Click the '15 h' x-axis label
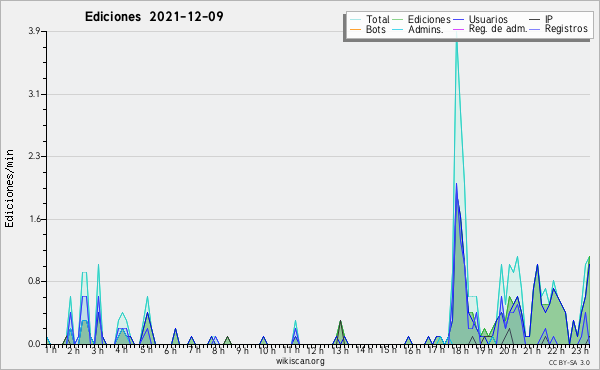 pos(388,350)
